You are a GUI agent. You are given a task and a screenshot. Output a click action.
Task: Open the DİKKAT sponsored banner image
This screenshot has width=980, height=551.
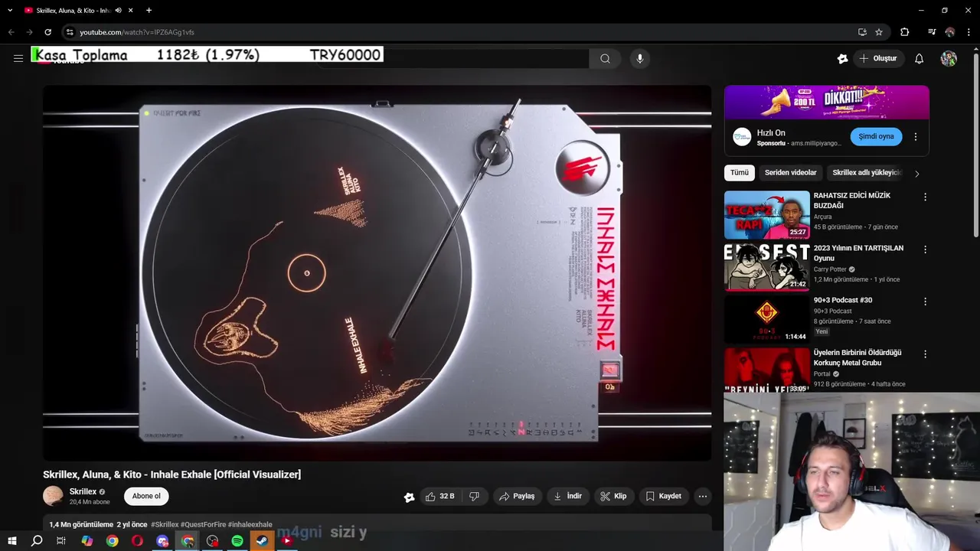[x=826, y=103]
